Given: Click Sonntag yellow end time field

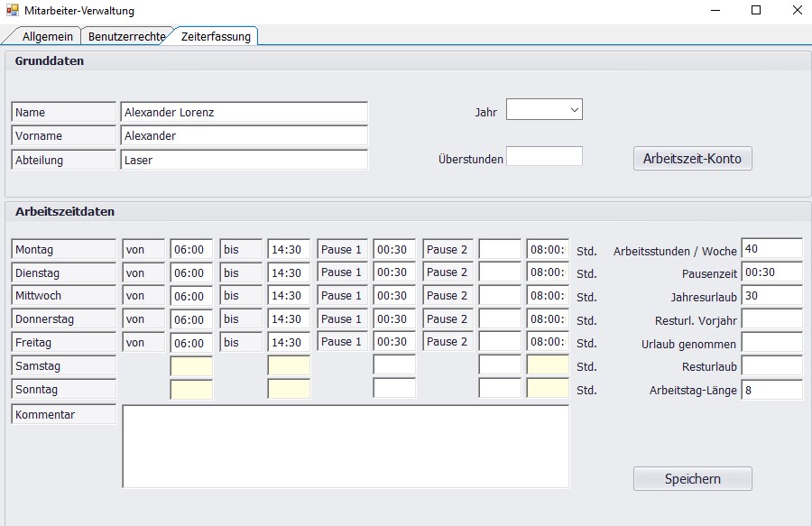Looking at the screenshot, I should (x=289, y=389).
